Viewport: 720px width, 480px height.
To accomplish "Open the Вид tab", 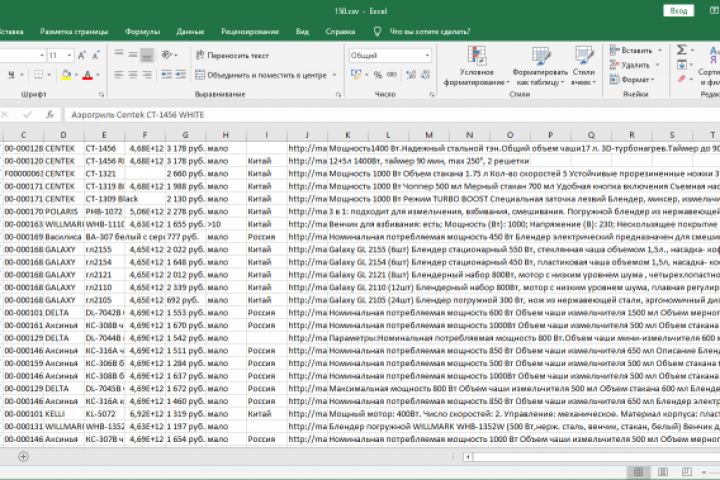I will tap(302, 32).
